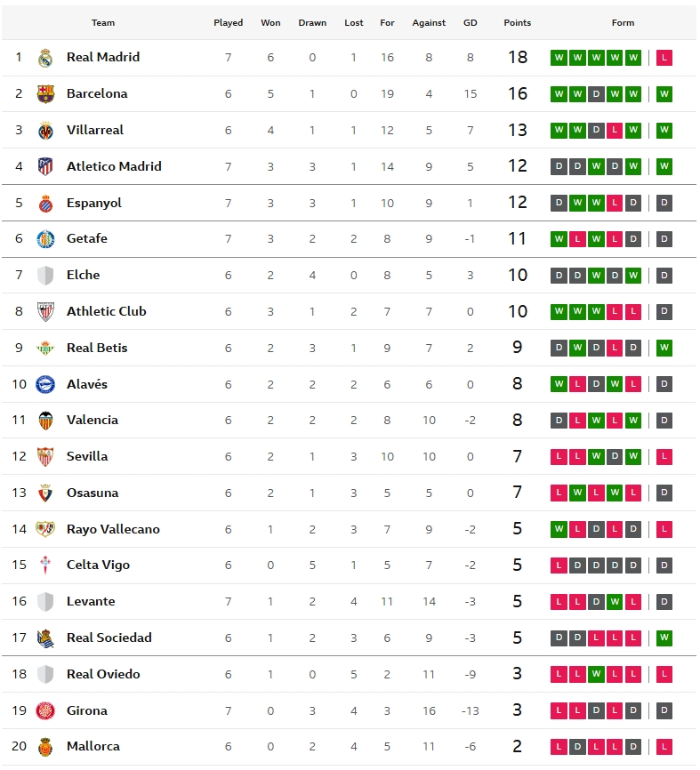Screen dimensions: 700x770
Task: Click the Played column header
Action: 228,23
